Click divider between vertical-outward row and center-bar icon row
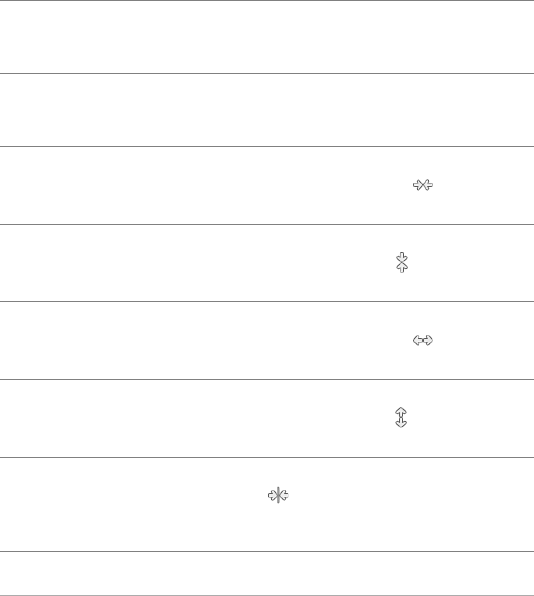The width and height of the screenshot is (534, 596). [x=267, y=457]
